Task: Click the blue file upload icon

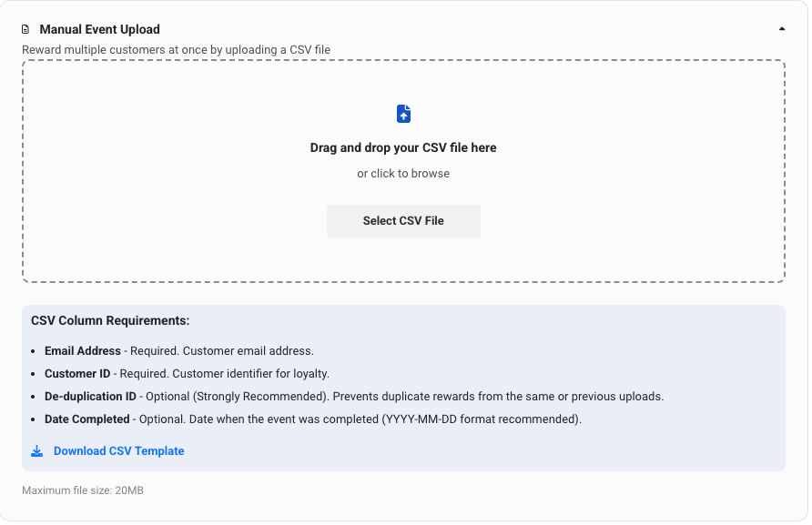Action: 403,114
